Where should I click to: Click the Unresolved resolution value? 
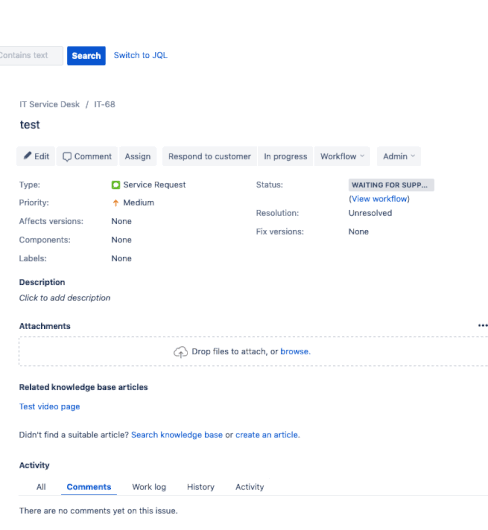(x=370, y=213)
